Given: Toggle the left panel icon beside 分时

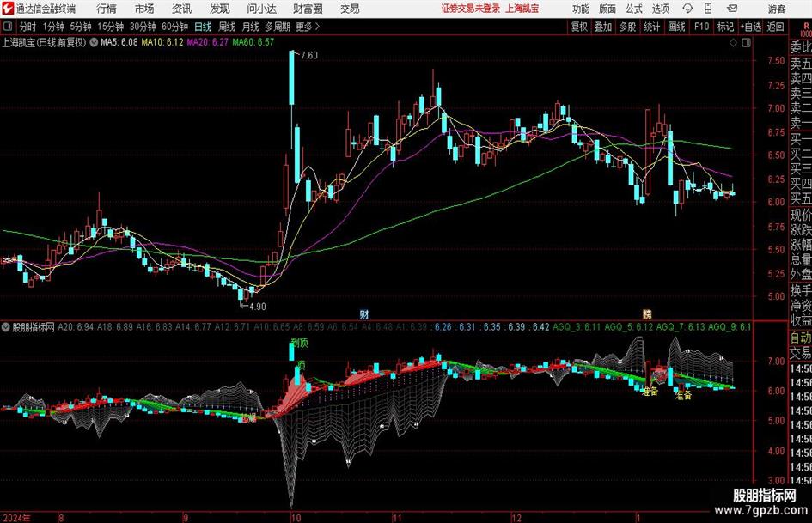Looking at the screenshot, I should click(8, 27).
